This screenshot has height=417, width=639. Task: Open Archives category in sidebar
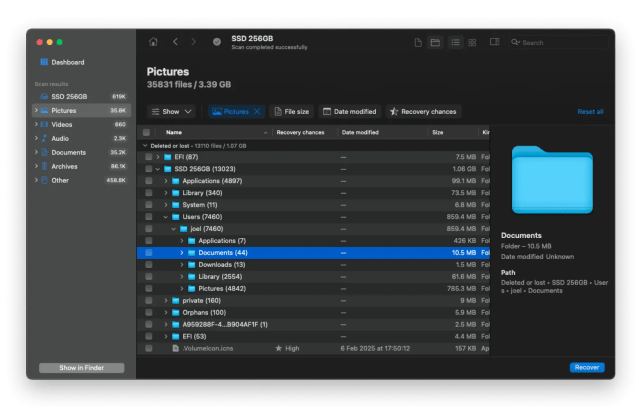[x=82, y=166]
